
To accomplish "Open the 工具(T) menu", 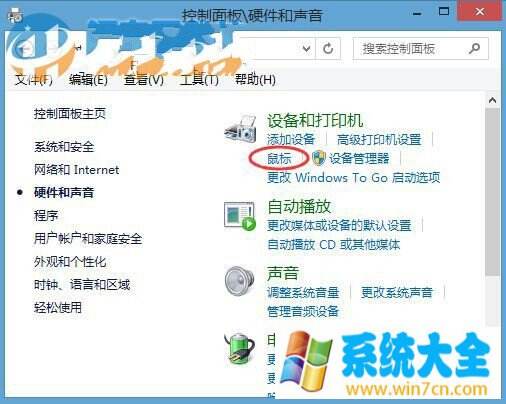I will coord(199,80).
